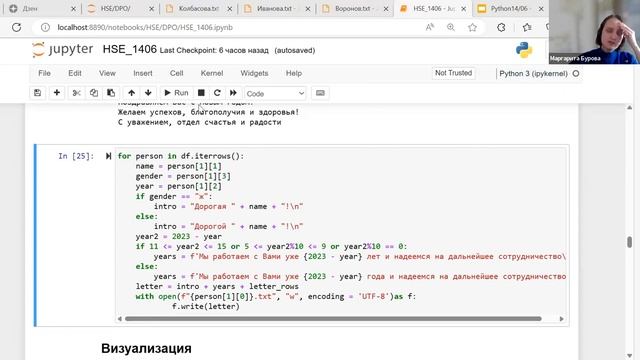
Task: Open the File menu
Action: [44, 73]
